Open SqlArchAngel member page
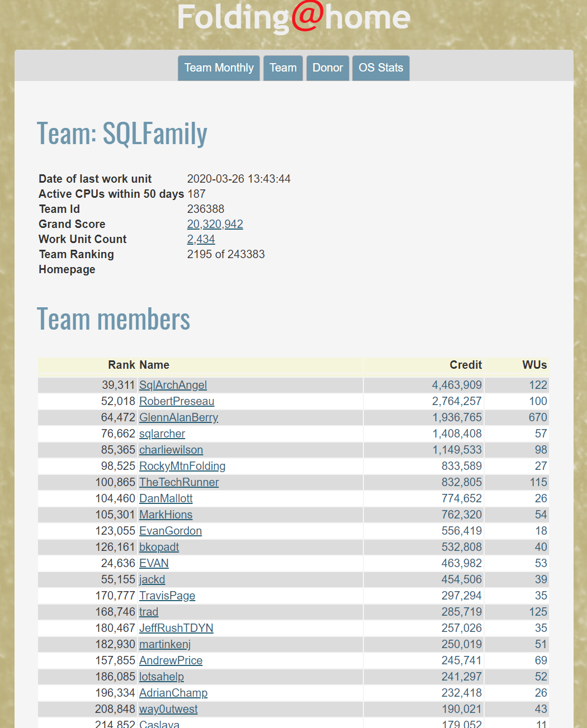 point(173,385)
